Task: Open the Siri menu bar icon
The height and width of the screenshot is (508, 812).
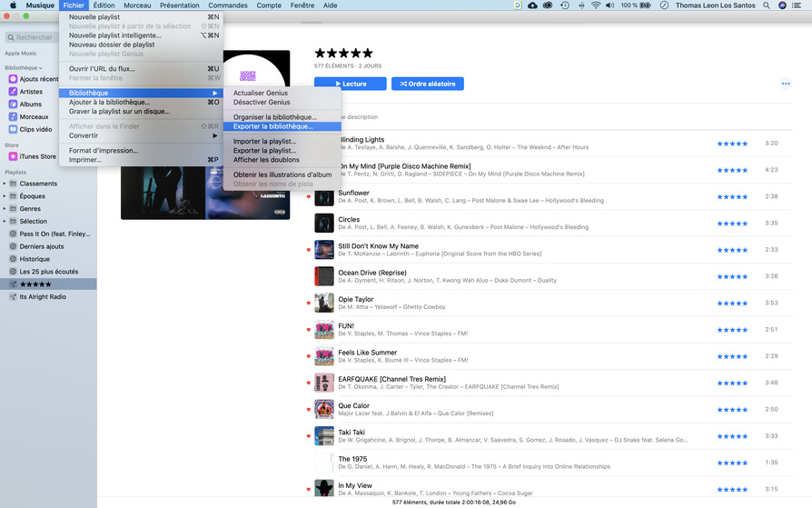Action: point(783,5)
